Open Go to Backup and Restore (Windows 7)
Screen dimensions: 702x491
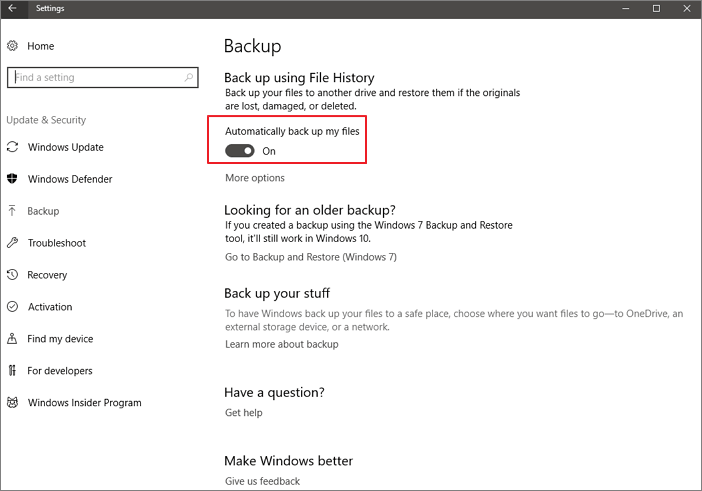point(310,257)
